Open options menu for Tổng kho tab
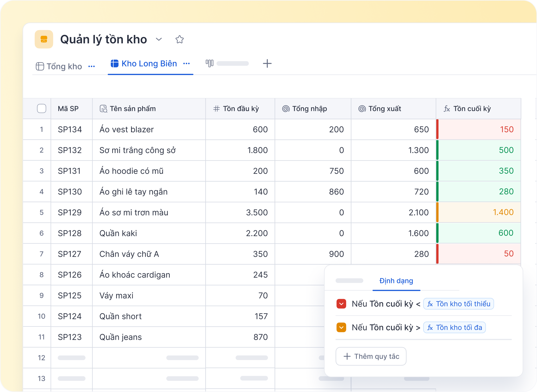Viewport: 537px width, 392px height. [x=92, y=66]
